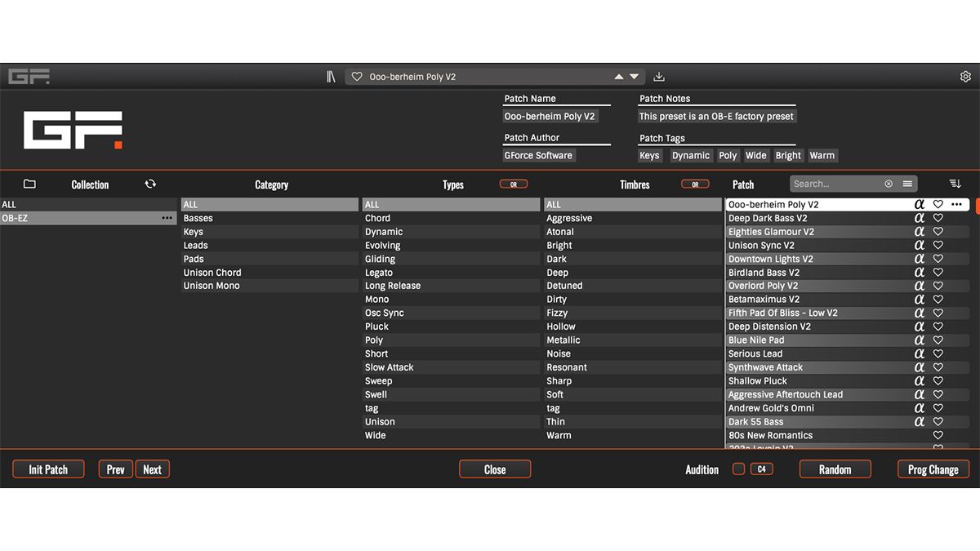Screen dimensions: 980x551
Task: Select the Slow Attack type
Action: [x=451, y=367]
